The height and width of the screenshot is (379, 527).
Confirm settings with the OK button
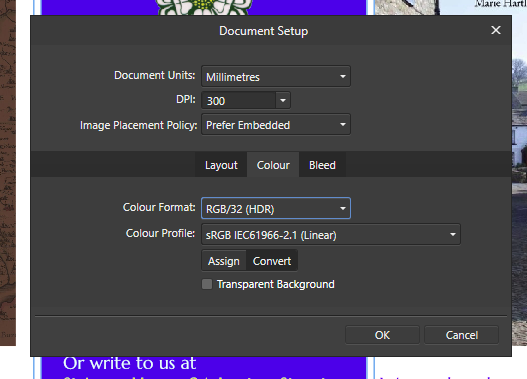pyautogui.click(x=382, y=335)
